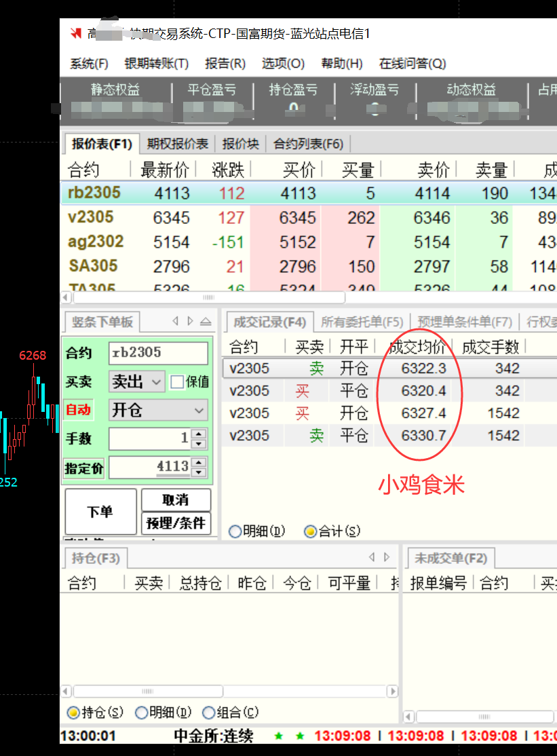This screenshot has height=756, width=557.
Task: Click the right arrow in 持仓(F3) panel header
Action: coord(387,557)
